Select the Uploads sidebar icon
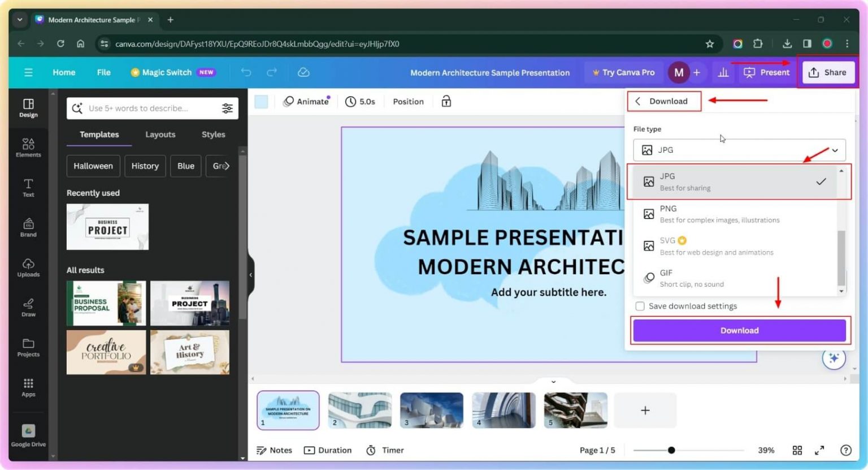868x470 pixels. (x=28, y=268)
